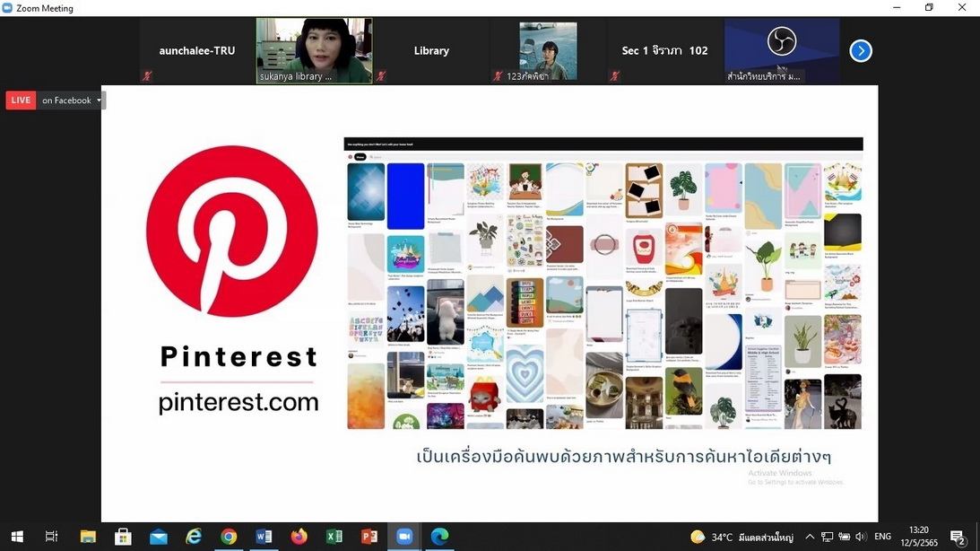
Task: Click muted mic icon on aunchalee-TRU tile
Action: pyautogui.click(x=147, y=76)
